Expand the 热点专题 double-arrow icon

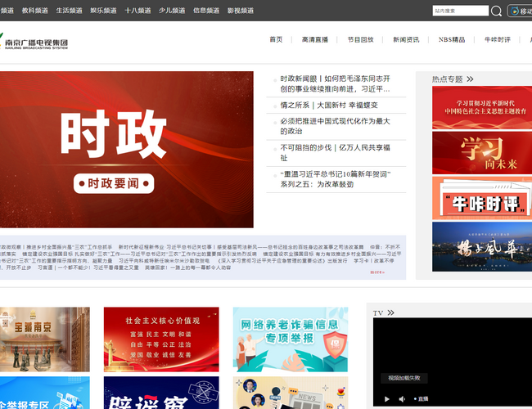pos(470,79)
